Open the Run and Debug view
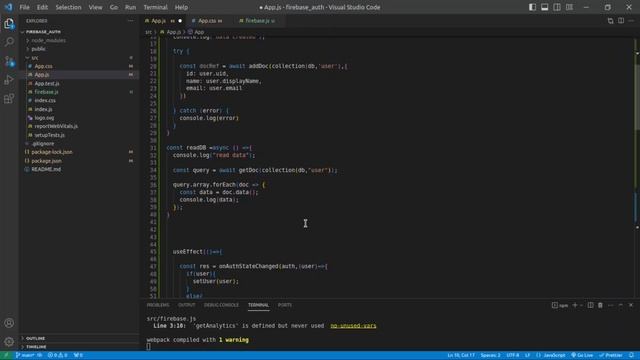The image size is (640, 360). (x=9, y=80)
